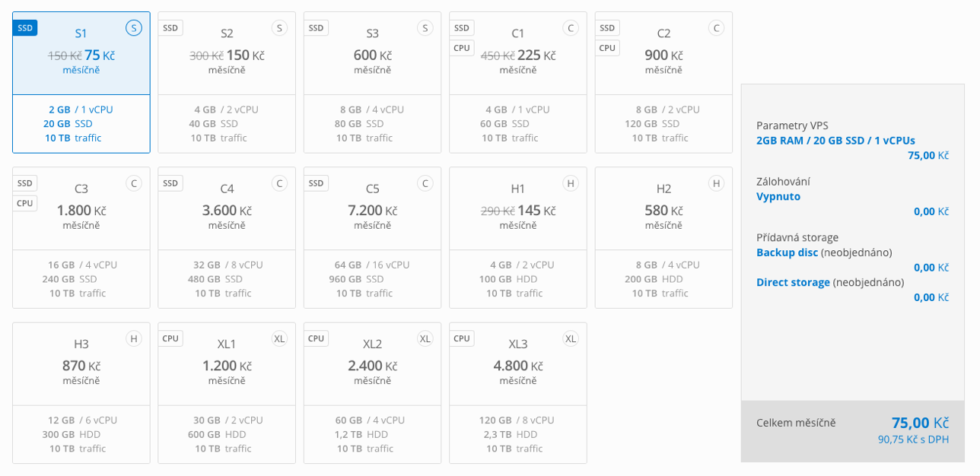Screen dimensions: 980x476
Task: Select the H2 plan with 200 GB HDD
Action: click(x=663, y=237)
